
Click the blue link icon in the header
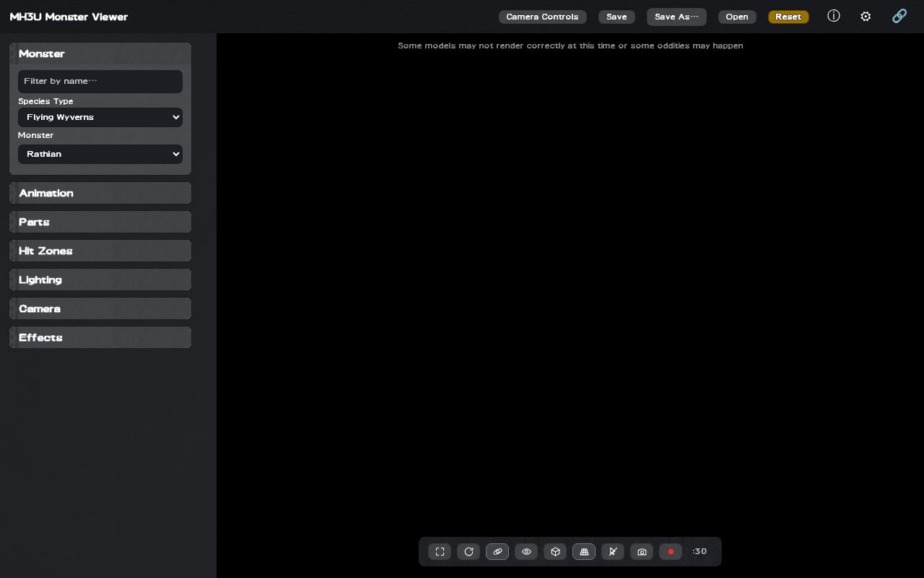point(899,16)
